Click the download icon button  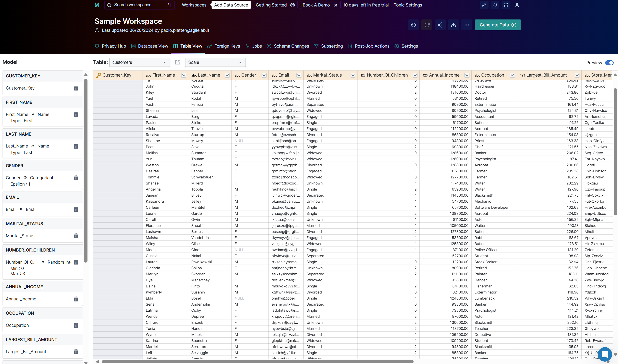tap(453, 25)
